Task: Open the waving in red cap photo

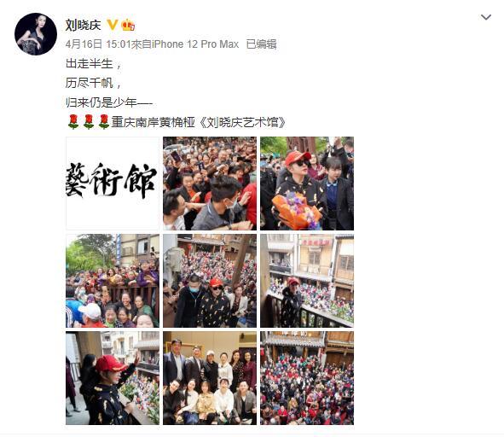Action: point(113,378)
